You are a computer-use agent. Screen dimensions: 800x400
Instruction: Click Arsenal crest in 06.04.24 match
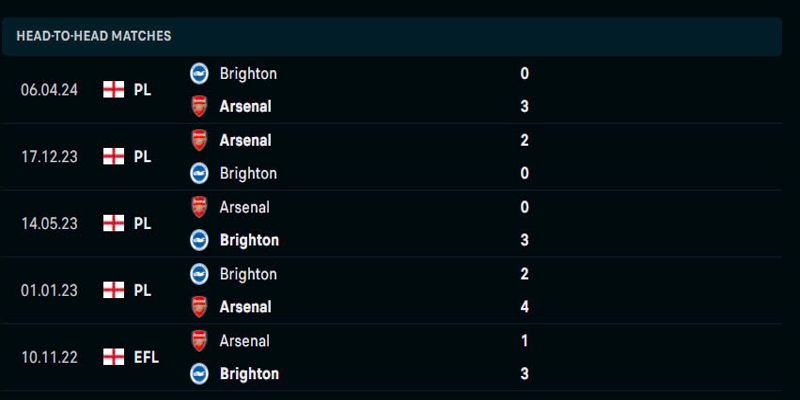(199, 107)
